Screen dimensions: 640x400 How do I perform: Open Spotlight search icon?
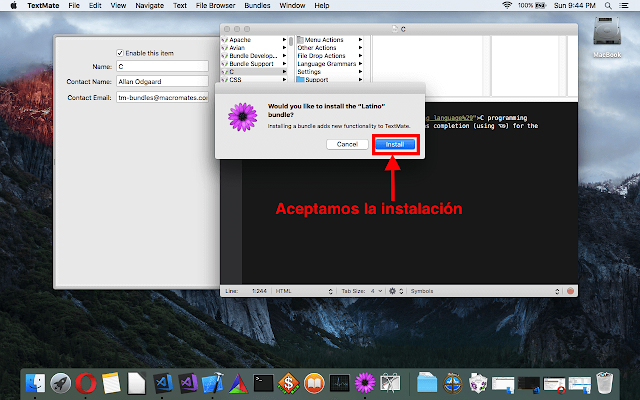(608, 5)
